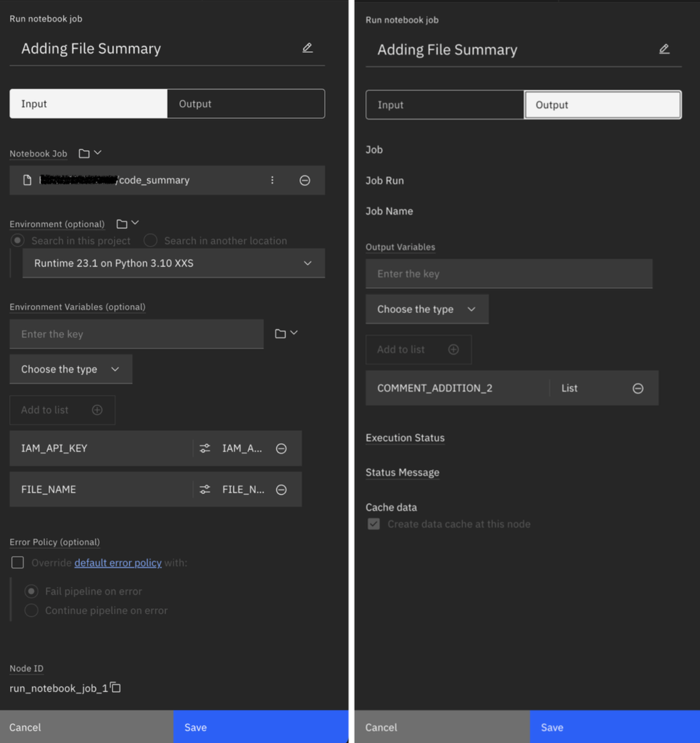The image size is (700, 743).
Task: Select the Search in another location radio button
Action: (x=150, y=241)
